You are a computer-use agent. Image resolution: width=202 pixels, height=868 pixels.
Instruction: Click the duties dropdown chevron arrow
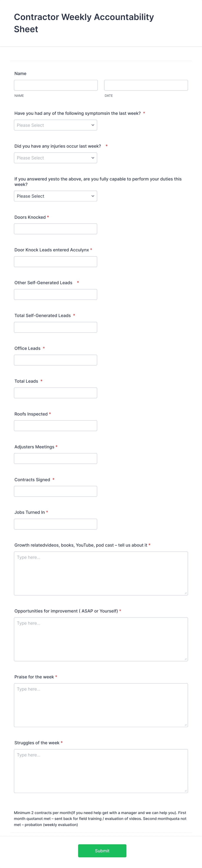point(93,196)
